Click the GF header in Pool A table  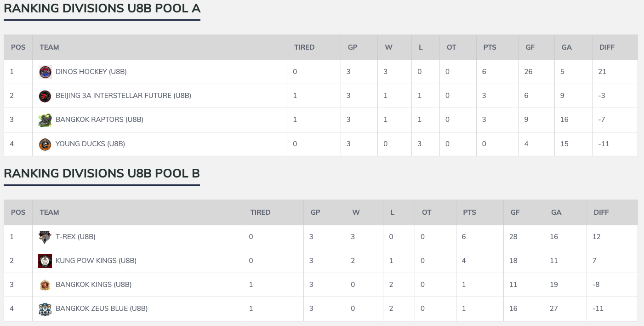click(x=530, y=47)
